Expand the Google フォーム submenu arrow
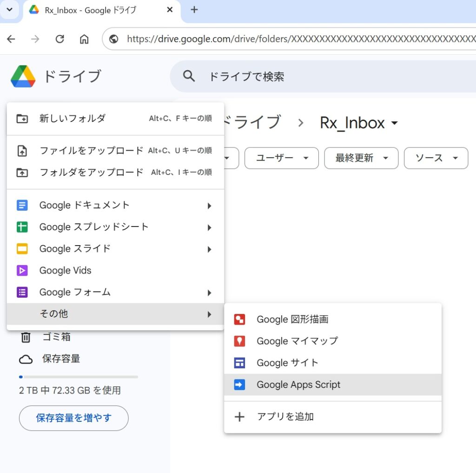Screen dimensions: 476x473 click(209, 293)
